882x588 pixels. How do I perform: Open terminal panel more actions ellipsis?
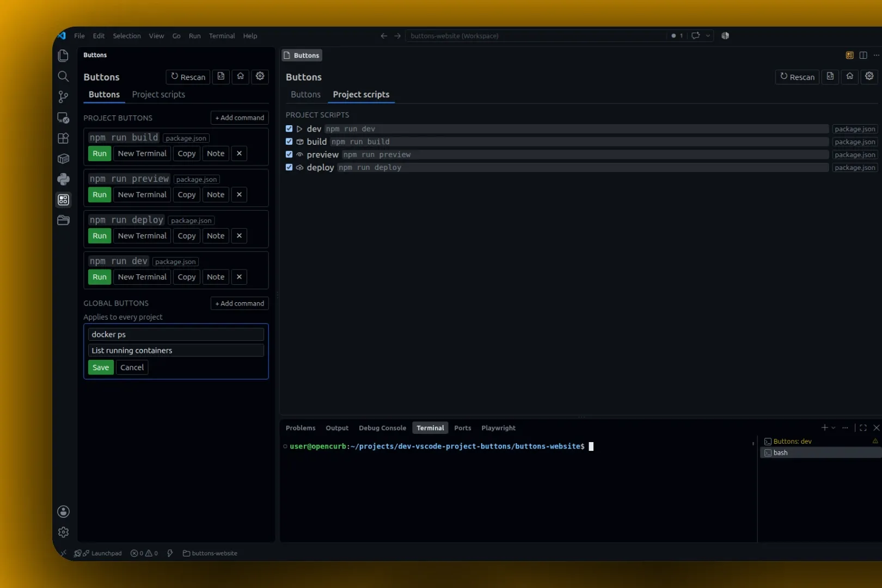point(845,428)
